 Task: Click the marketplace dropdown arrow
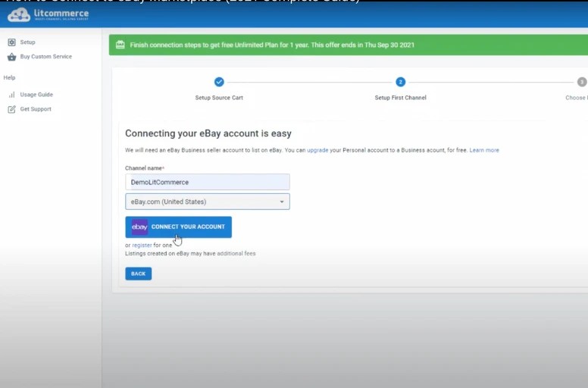(x=282, y=202)
